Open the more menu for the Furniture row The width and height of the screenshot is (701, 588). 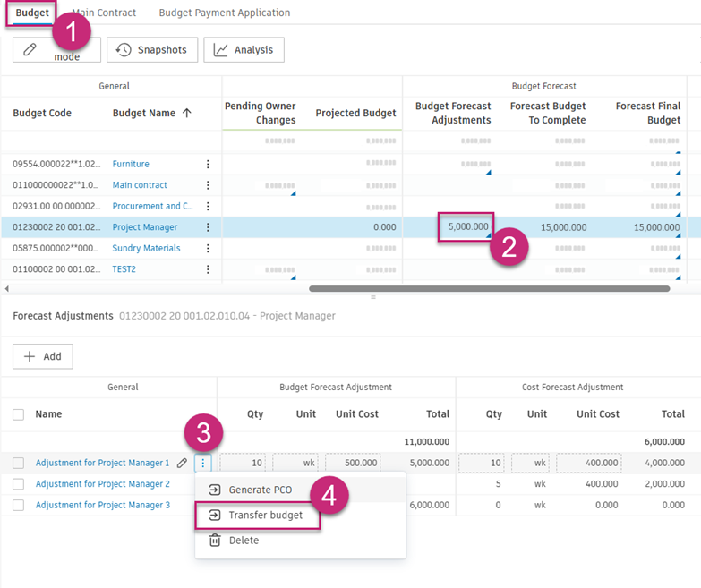208,164
